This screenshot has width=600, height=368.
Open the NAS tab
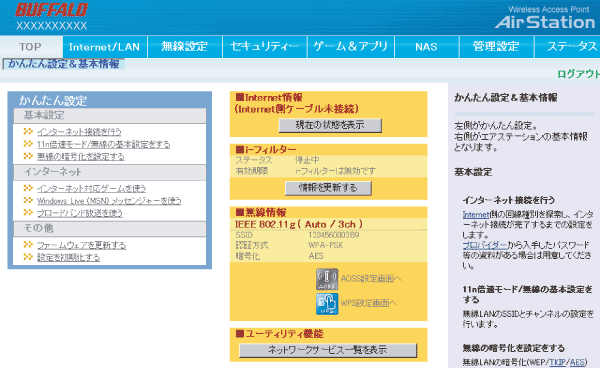(427, 47)
